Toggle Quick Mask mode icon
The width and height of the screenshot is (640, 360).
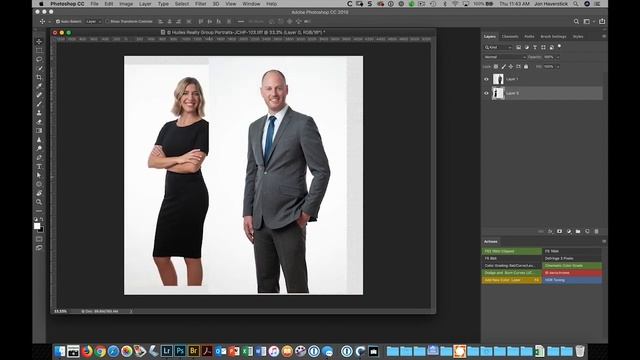pyautogui.click(x=39, y=239)
